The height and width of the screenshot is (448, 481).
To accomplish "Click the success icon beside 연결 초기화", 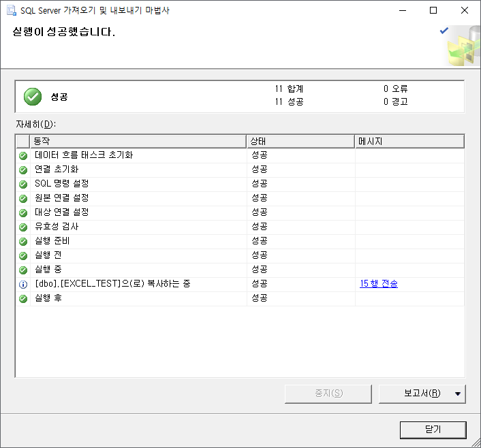I will (23, 170).
